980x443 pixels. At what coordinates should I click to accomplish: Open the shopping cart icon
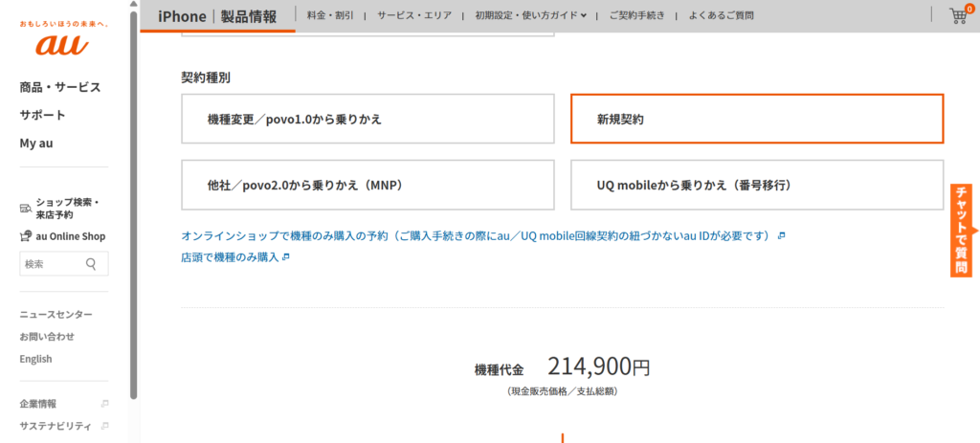pyautogui.click(x=958, y=16)
